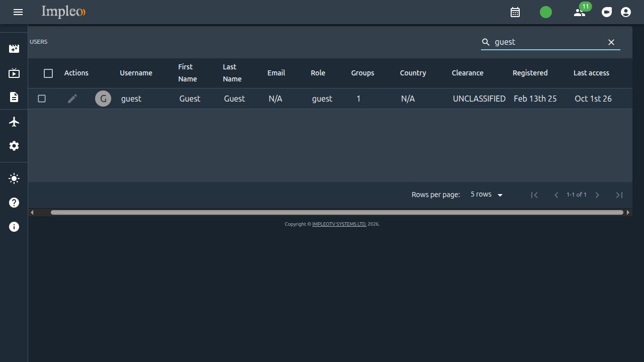Click the green status indicator
Screen dimensions: 644x362
click(x=546, y=12)
